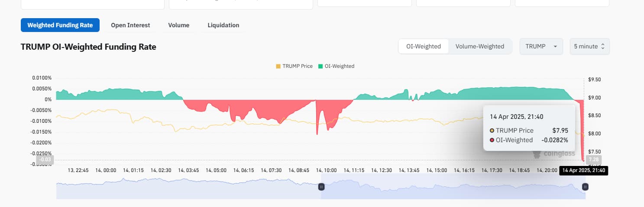Click the $7.95 TRUMP Price tooltip value
This screenshot has height=207, width=644.
tap(560, 130)
